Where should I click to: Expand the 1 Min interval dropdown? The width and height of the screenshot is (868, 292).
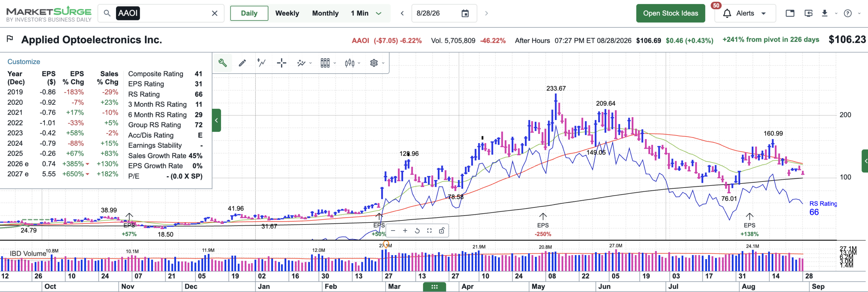coord(379,13)
